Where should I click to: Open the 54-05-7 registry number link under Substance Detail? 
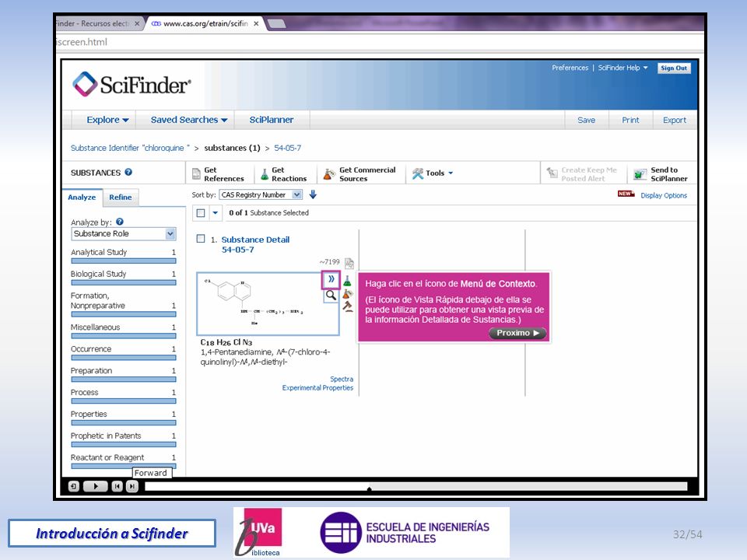[238, 250]
